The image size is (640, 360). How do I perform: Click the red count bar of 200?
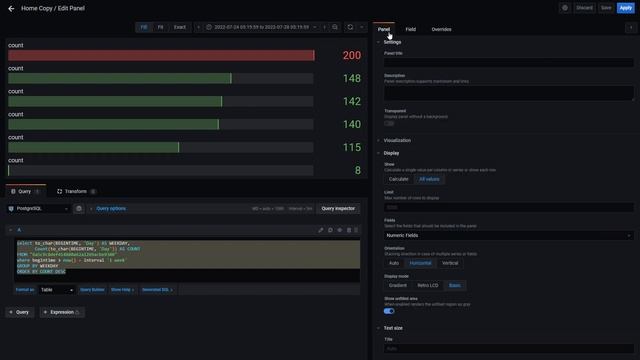point(161,55)
